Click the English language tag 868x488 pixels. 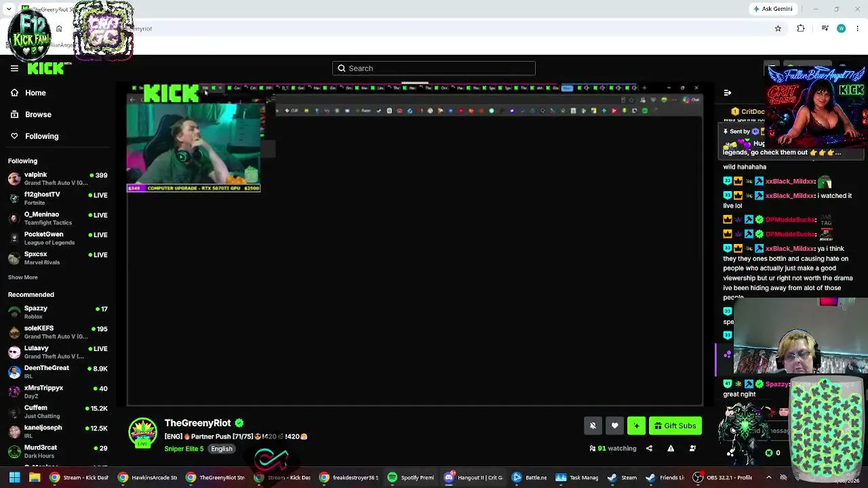coord(221,449)
